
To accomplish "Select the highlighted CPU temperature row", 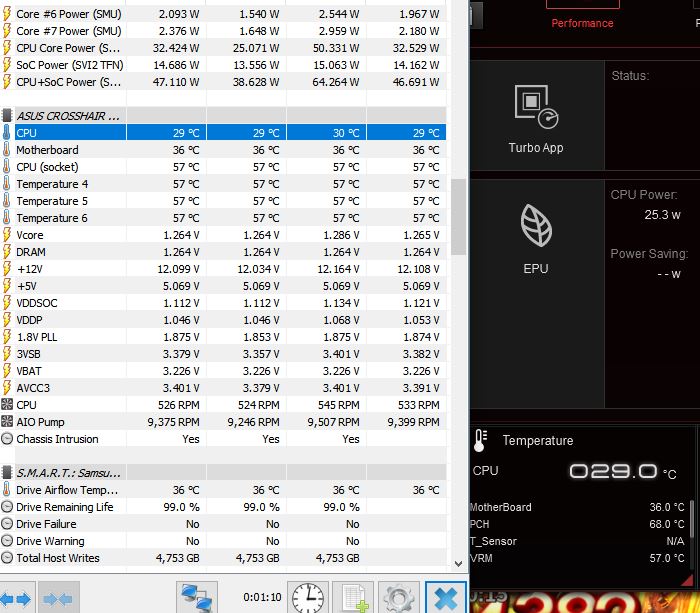I will point(223,133).
